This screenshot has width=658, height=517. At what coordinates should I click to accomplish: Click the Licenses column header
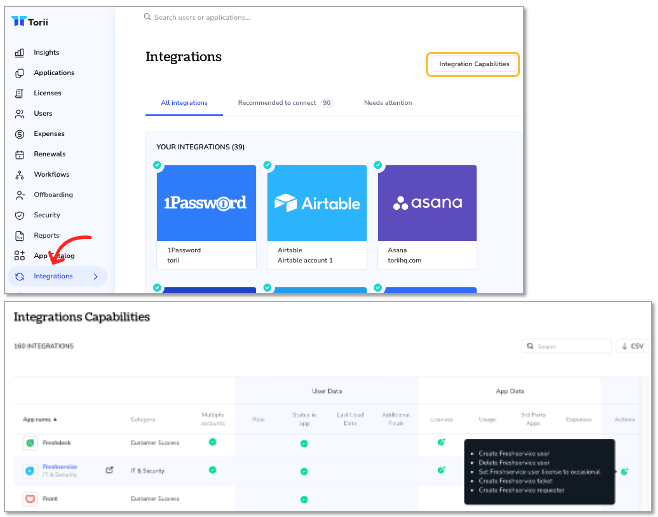pos(441,420)
